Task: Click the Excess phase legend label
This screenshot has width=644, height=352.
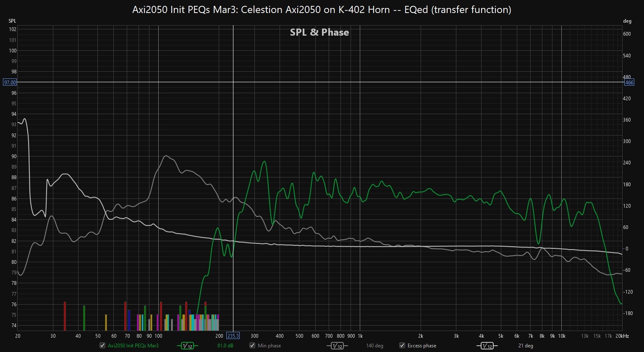Action: coord(421,346)
